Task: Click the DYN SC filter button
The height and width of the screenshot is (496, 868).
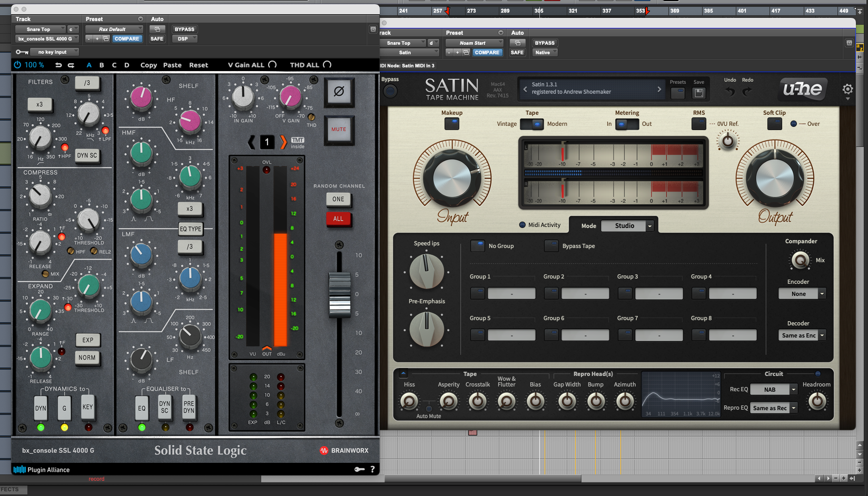Action: click(x=87, y=155)
